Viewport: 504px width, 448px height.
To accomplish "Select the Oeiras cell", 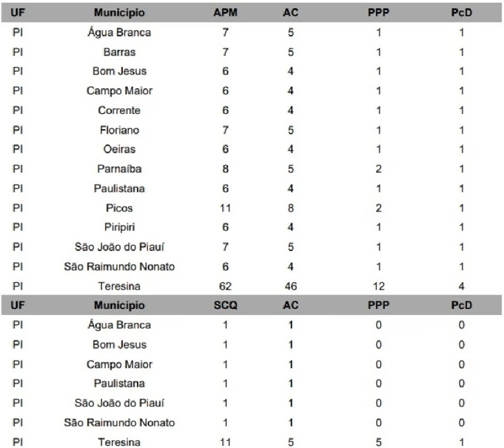I will click(x=119, y=149).
